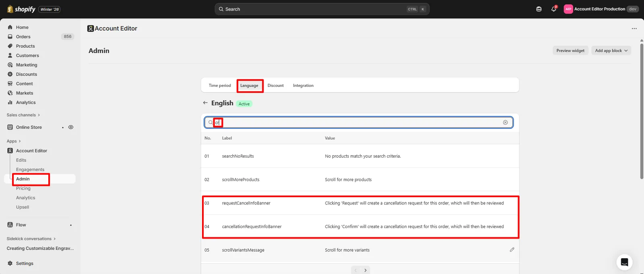Switch to the Integration tab

pos(303,85)
